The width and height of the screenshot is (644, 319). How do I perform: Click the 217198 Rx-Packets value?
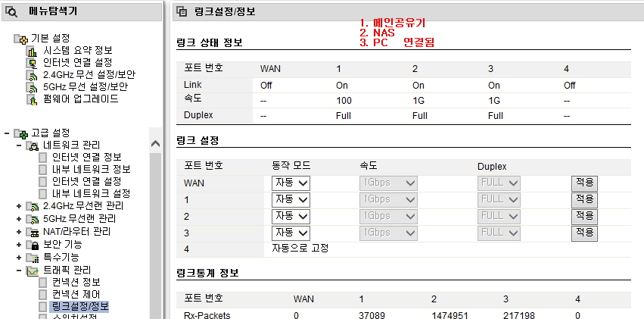518,316
